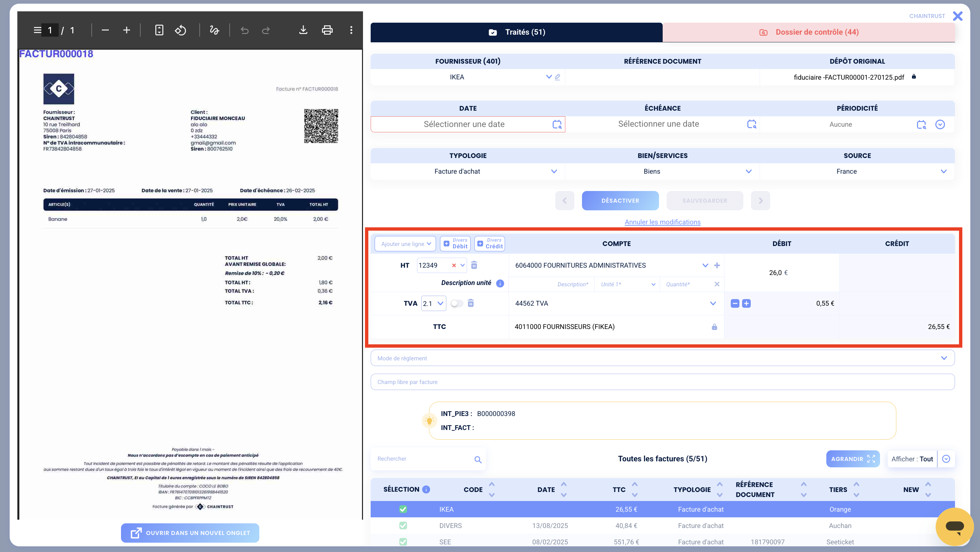Click Annuler les modifications link
The image size is (980, 552).
pyautogui.click(x=662, y=222)
